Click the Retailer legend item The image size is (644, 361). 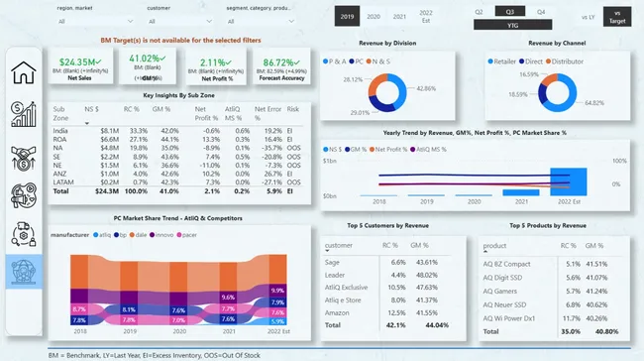[x=502, y=61]
